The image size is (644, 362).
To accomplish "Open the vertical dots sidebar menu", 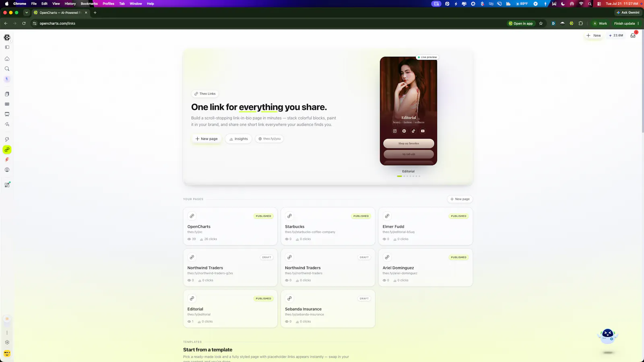I will pos(7,333).
